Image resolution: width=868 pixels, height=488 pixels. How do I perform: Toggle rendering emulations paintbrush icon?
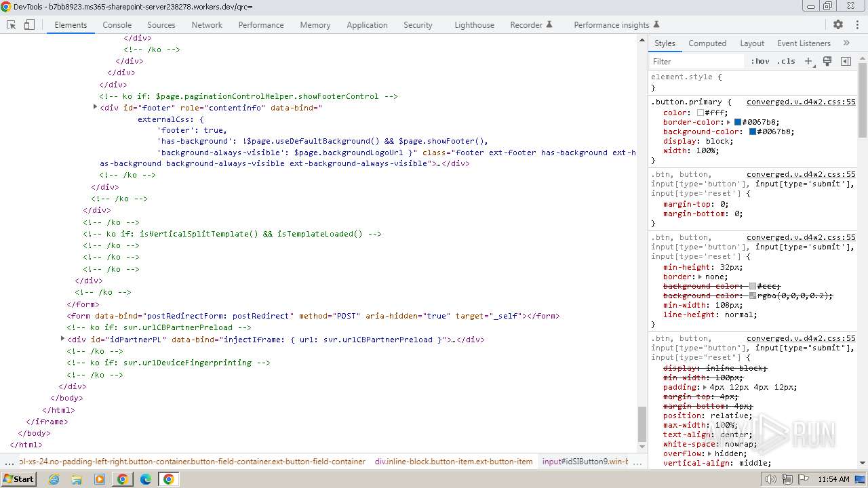pos(827,61)
